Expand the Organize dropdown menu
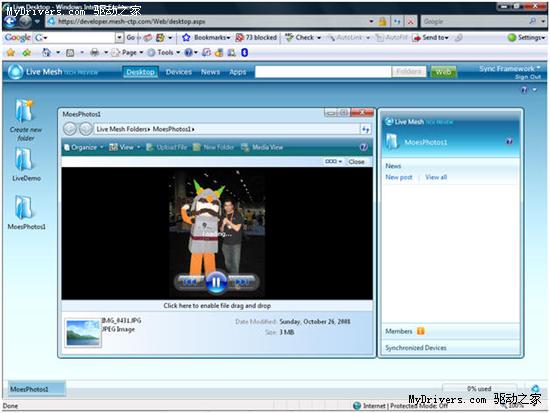The width and height of the screenshot is (550, 413). (84, 147)
